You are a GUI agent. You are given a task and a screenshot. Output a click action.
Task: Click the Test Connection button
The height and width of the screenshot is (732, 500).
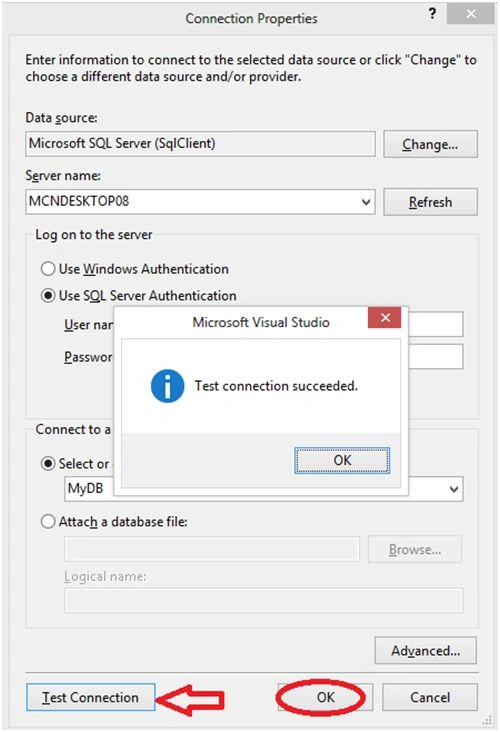[91, 697]
